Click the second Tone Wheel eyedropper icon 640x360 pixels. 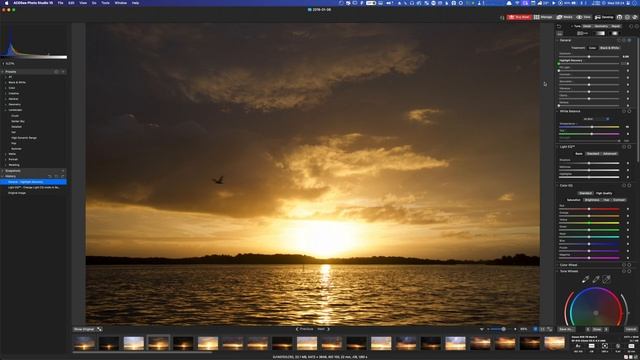click(596, 279)
